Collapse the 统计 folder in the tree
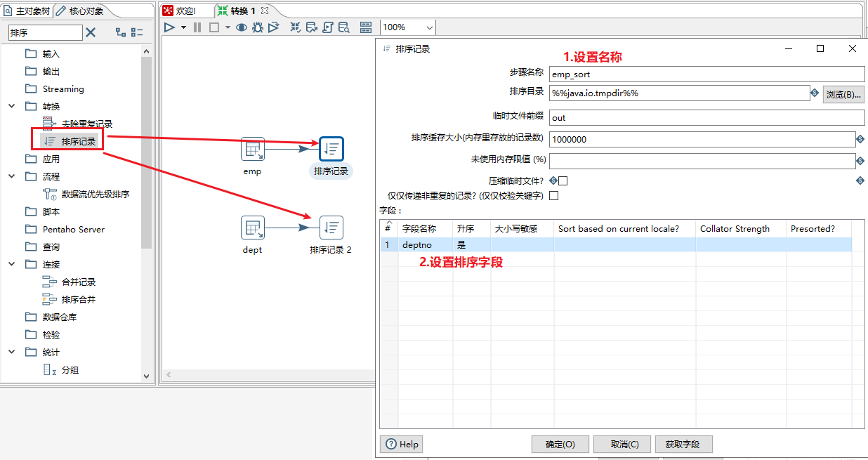Viewport: 868px width, 460px height. (x=11, y=352)
